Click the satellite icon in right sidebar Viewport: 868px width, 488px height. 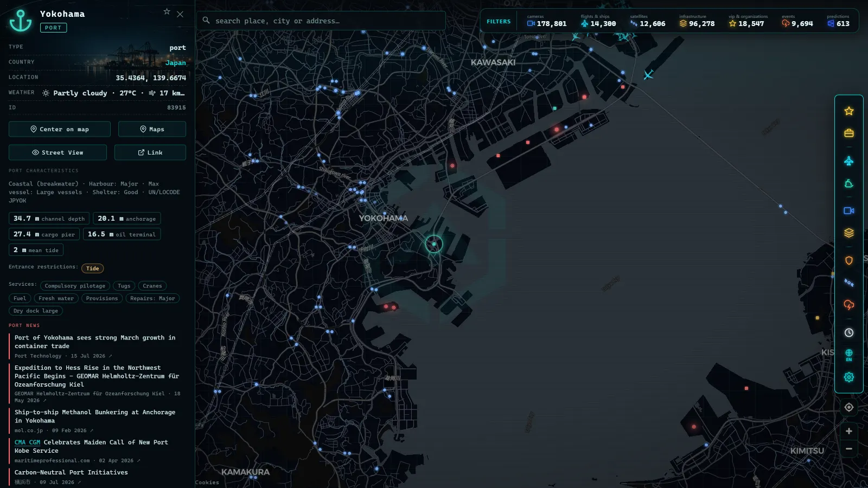tap(849, 282)
